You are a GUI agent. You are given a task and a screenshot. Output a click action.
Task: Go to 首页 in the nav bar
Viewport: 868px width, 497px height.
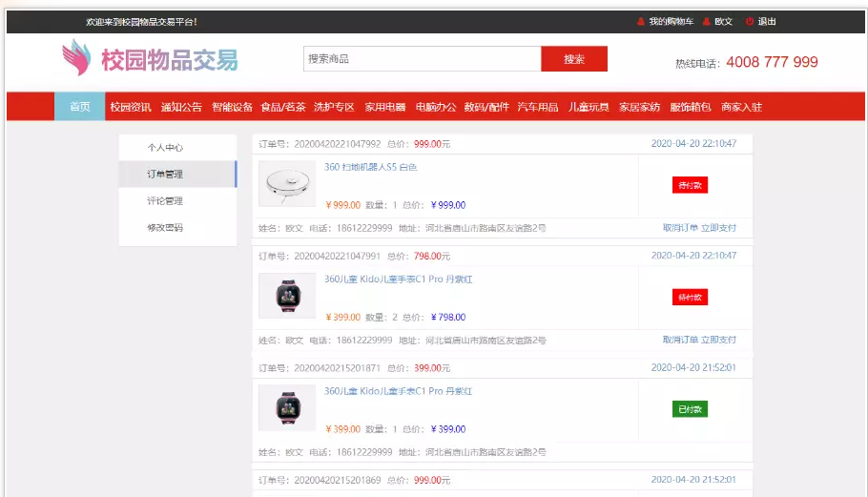click(80, 106)
